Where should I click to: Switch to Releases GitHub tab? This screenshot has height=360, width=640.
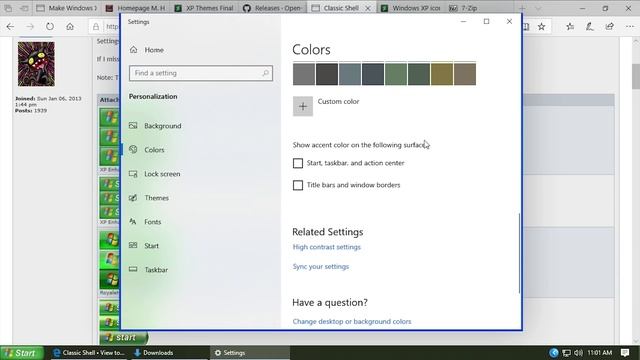[273, 8]
